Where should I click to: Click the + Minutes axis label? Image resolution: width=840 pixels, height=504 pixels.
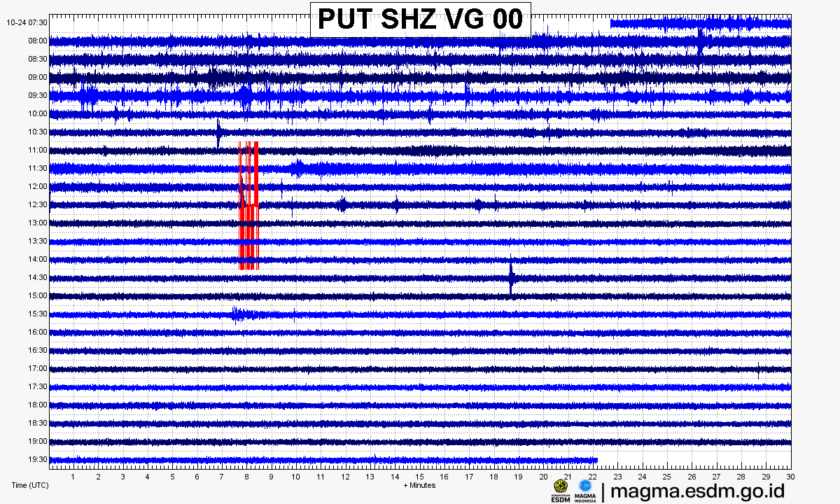pos(419,485)
